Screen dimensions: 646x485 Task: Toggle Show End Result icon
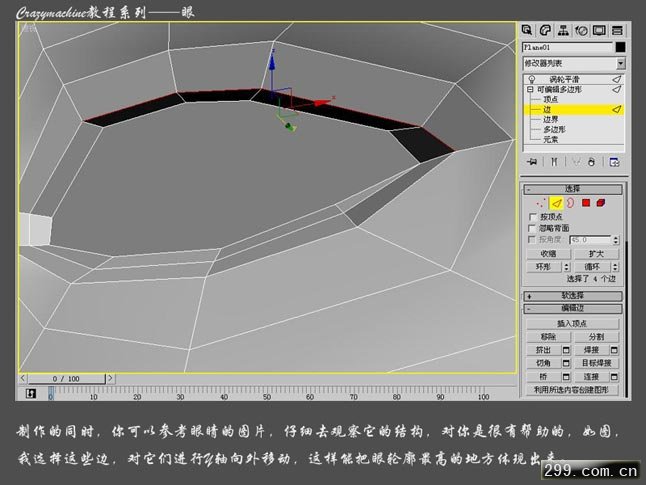tap(554, 162)
